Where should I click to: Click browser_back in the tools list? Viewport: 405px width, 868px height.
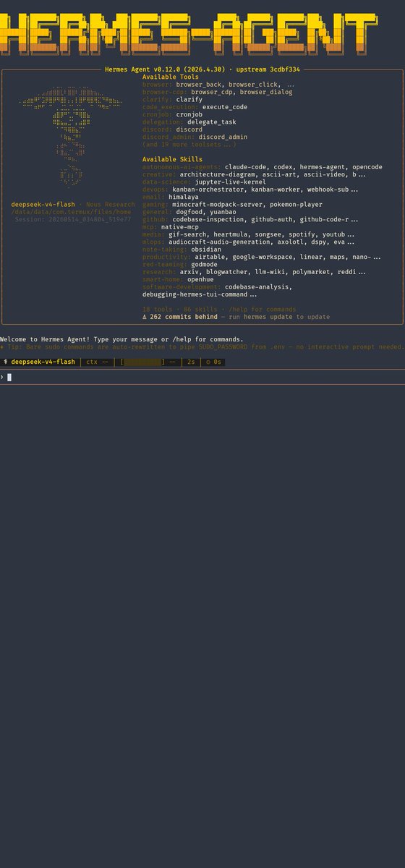pyautogui.click(x=199, y=85)
